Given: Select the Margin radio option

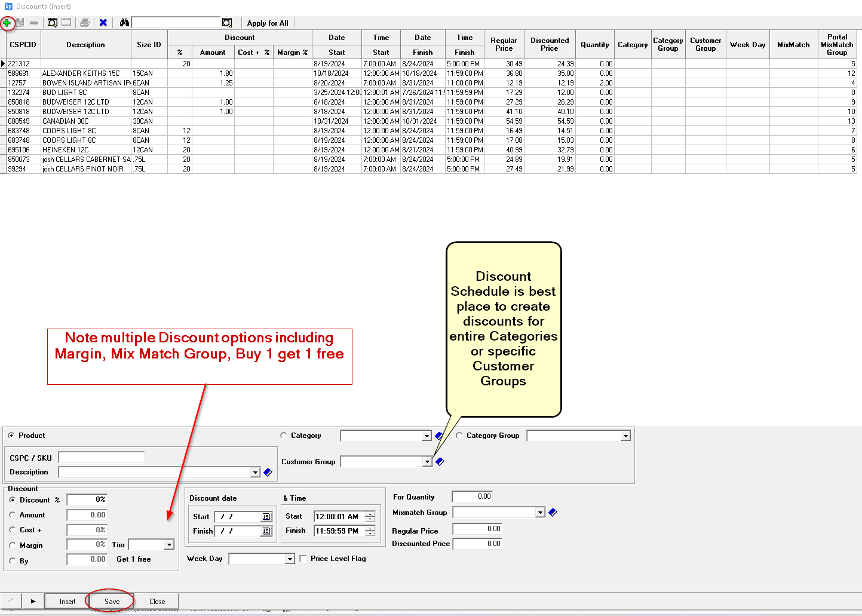Looking at the screenshot, I should 13,545.
